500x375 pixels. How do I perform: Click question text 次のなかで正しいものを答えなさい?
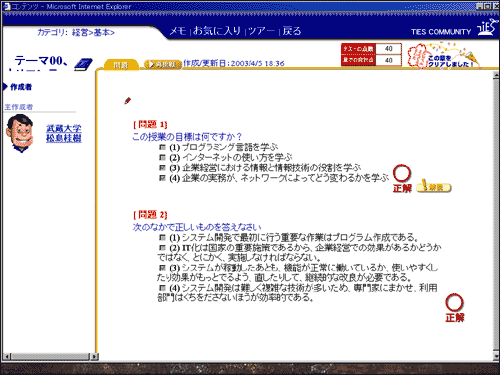197,227
